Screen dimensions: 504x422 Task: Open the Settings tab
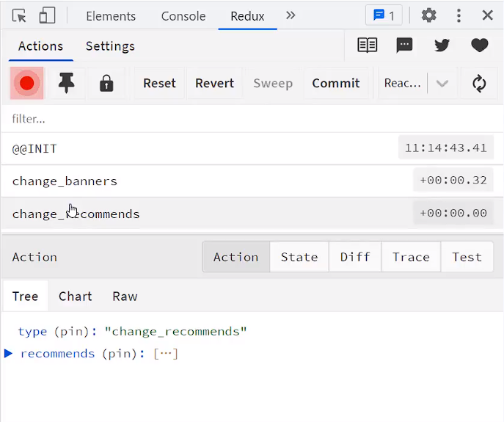[x=110, y=46]
